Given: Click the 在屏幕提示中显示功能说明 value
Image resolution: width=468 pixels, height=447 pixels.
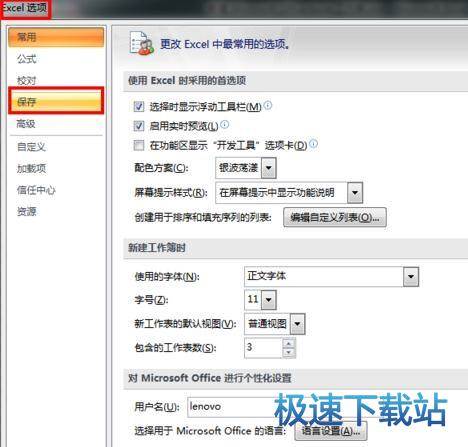Looking at the screenshot, I should 277,193.
